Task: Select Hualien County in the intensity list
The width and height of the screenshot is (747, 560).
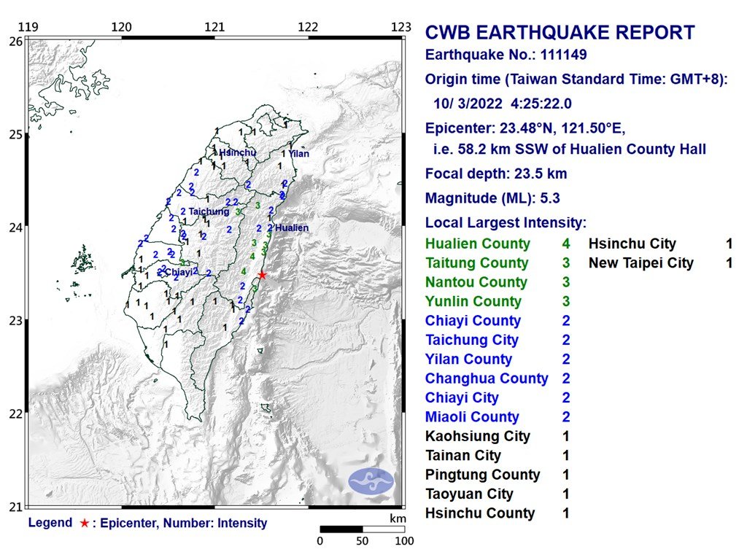Action: point(477,244)
